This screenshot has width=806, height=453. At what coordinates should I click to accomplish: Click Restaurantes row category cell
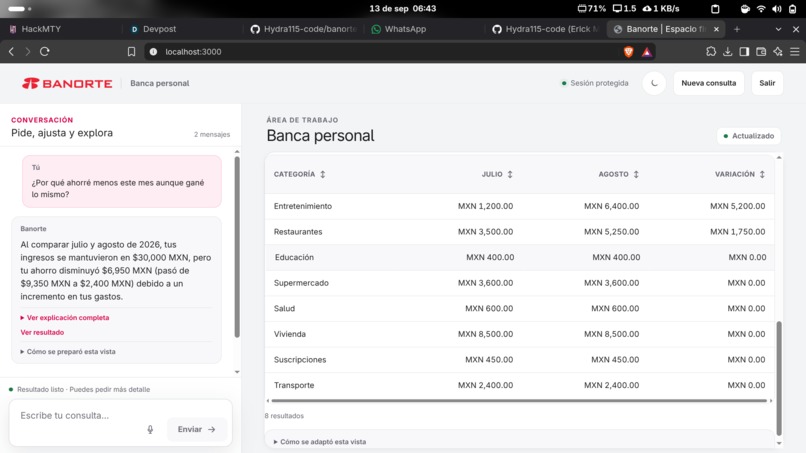point(298,232)
